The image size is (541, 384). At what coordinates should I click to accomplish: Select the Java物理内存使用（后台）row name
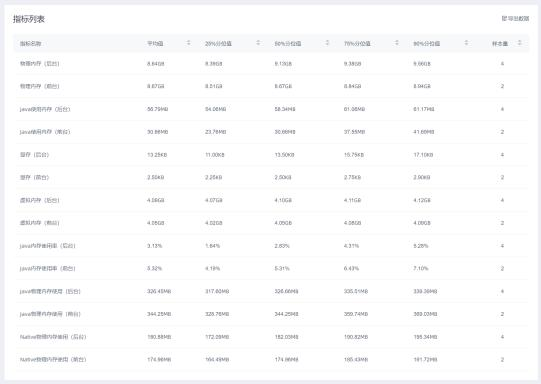[50, 292]
